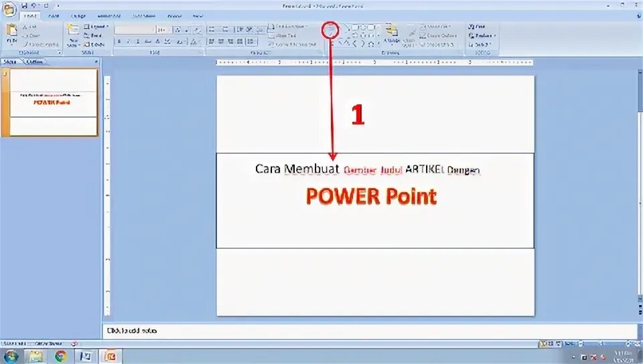
Task: Click Reset in the Slides group
Action: click(x=94, y=35)
